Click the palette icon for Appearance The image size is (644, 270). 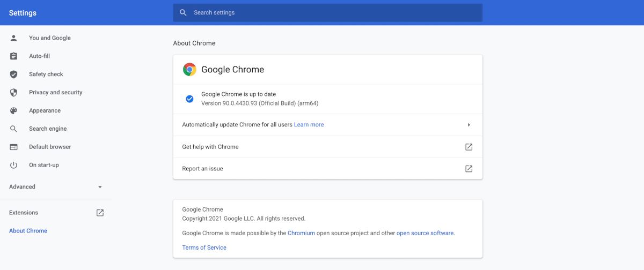tap(14, 111)
